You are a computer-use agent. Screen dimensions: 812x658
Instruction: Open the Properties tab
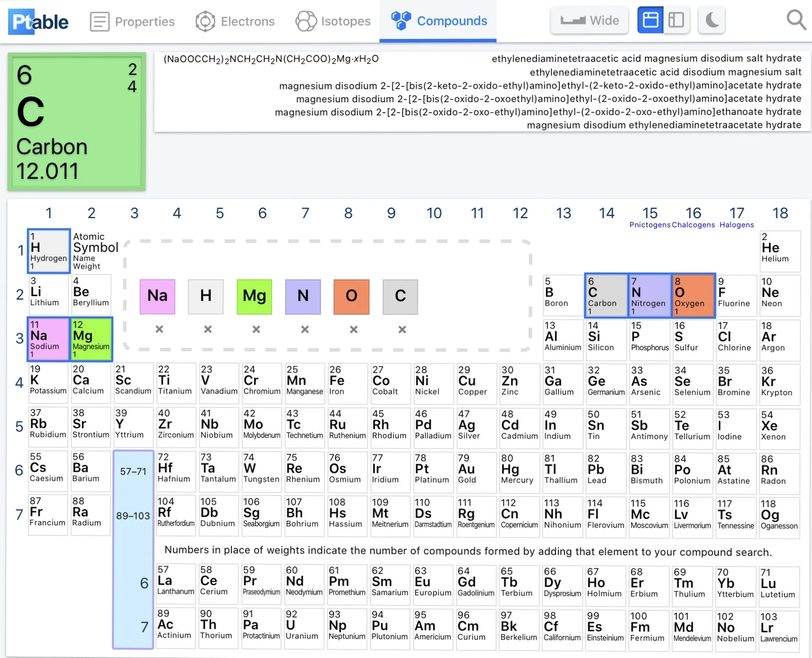click(132, 22)
